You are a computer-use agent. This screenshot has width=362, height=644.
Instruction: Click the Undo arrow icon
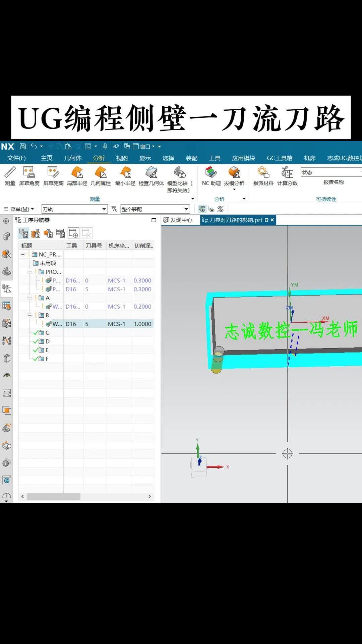click(34, 146)
